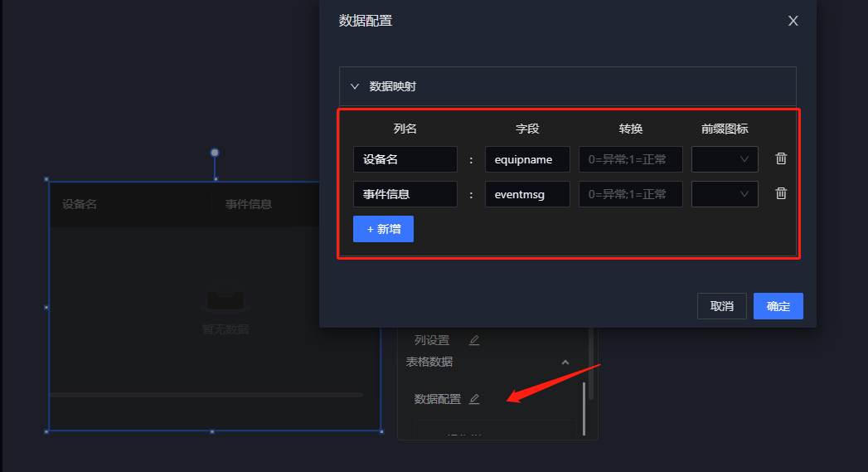Click edit icon next to 列设置

click(x=474, y=340)
